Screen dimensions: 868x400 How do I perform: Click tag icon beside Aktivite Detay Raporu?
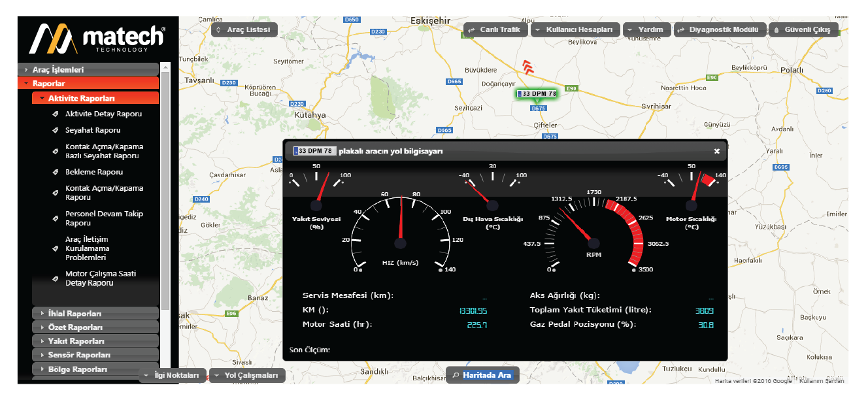[x=56, y=114]
